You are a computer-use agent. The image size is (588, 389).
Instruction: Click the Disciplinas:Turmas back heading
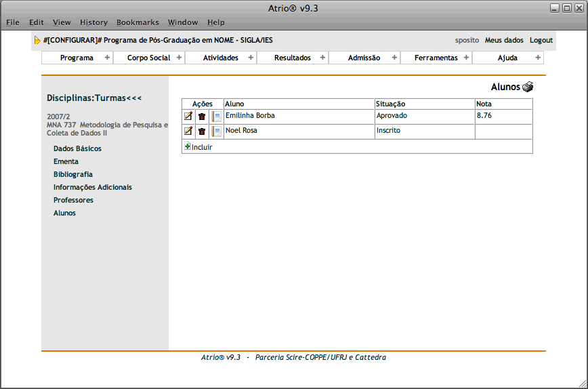pyautogui.click(x=94, y=98)
